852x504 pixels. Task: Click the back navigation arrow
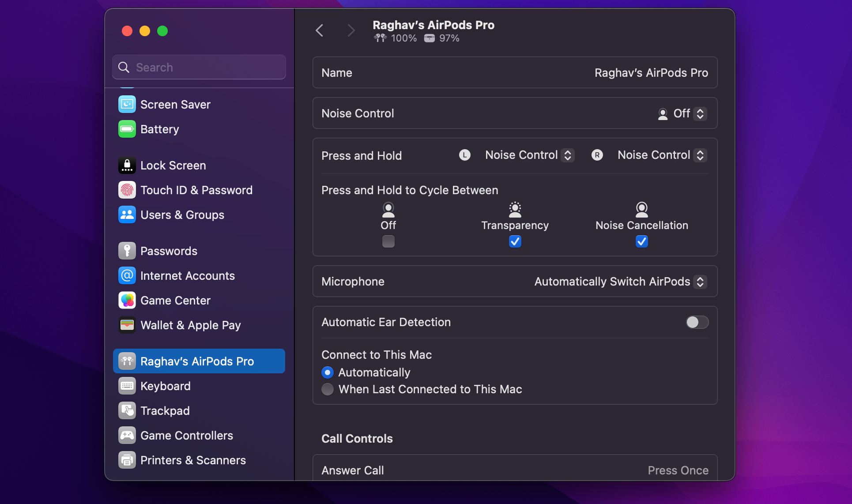tap(319, 30)
